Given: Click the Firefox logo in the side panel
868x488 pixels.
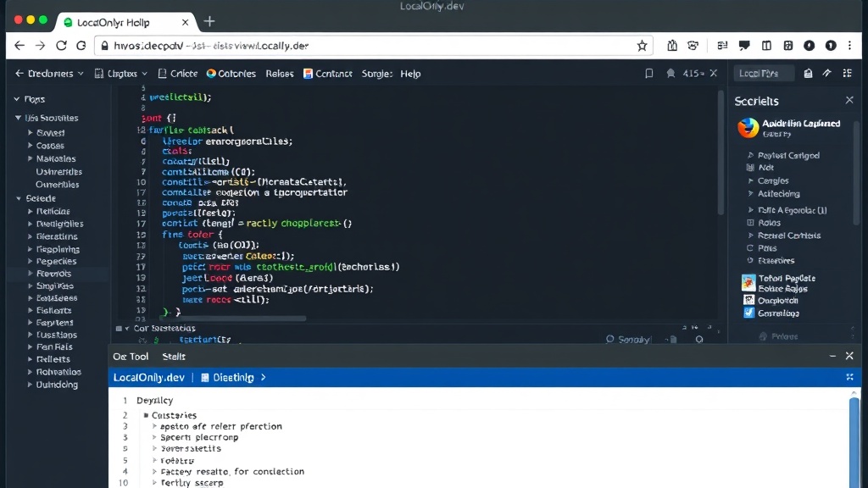Looking at the screenshot, I should [748, 128].
